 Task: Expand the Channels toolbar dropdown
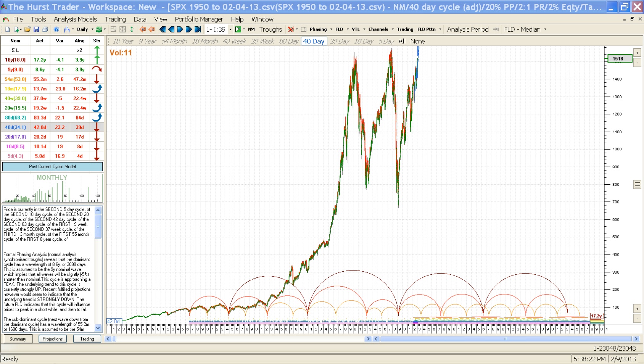pyautogui.click(x=393, y=29)
